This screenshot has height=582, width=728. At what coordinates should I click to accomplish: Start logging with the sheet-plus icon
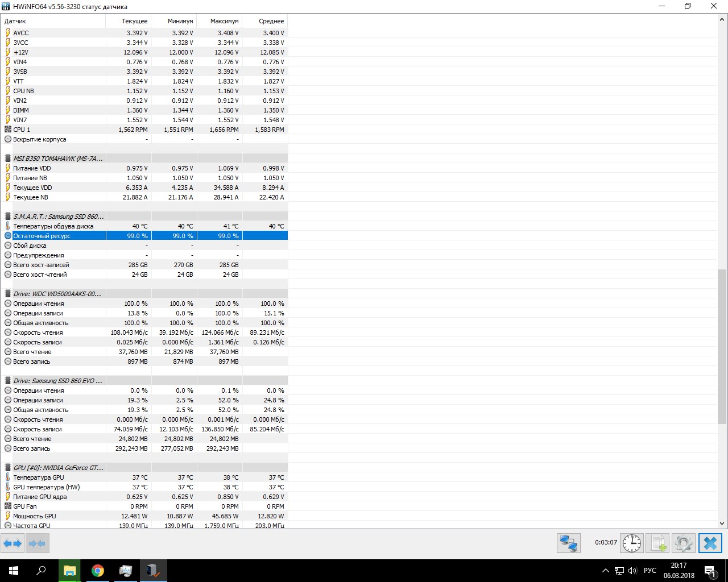click(657, 543)
